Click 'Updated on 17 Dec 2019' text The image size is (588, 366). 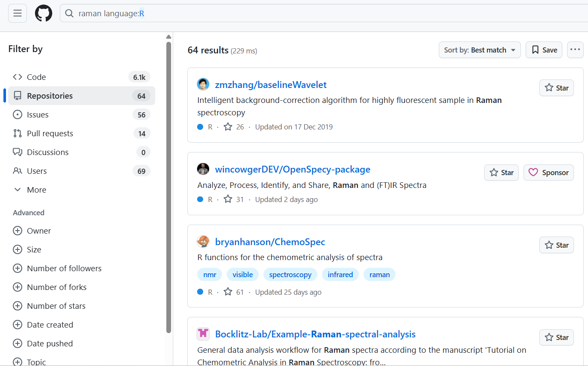point(294,127)
